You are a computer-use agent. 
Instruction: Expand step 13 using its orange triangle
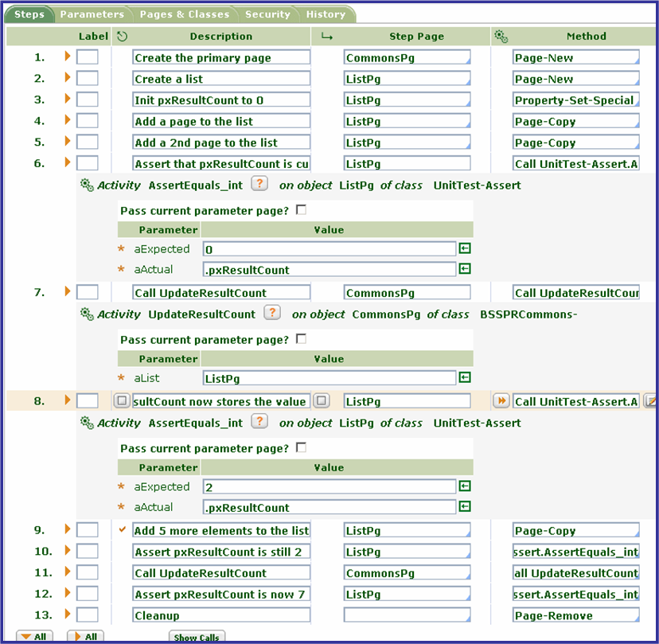67,614
